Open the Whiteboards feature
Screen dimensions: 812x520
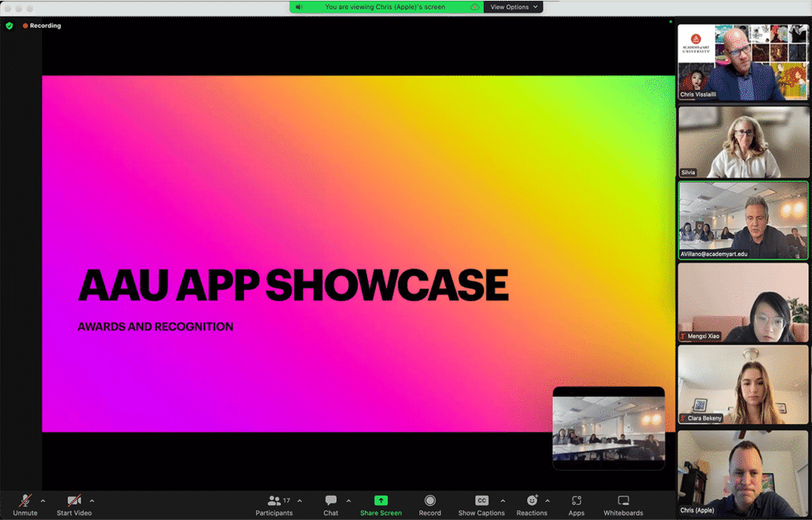point(623,505)
